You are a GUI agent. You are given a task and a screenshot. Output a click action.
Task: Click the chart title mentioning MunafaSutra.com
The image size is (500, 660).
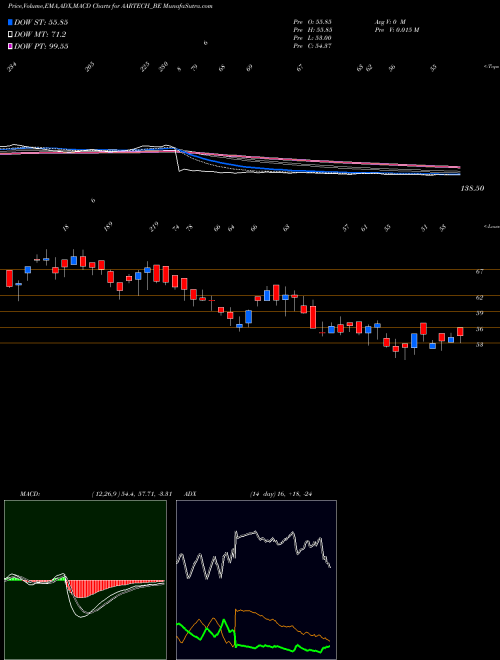[110, 6]
